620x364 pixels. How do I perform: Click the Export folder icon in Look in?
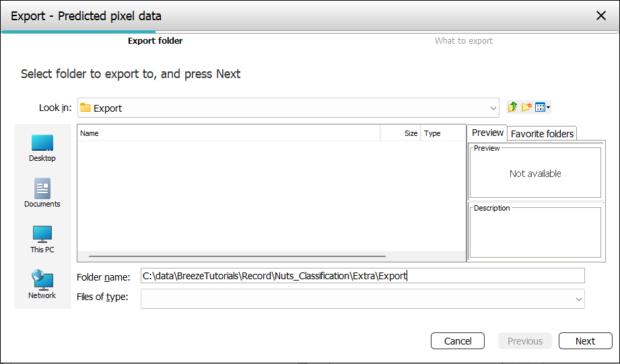[85, 108]
